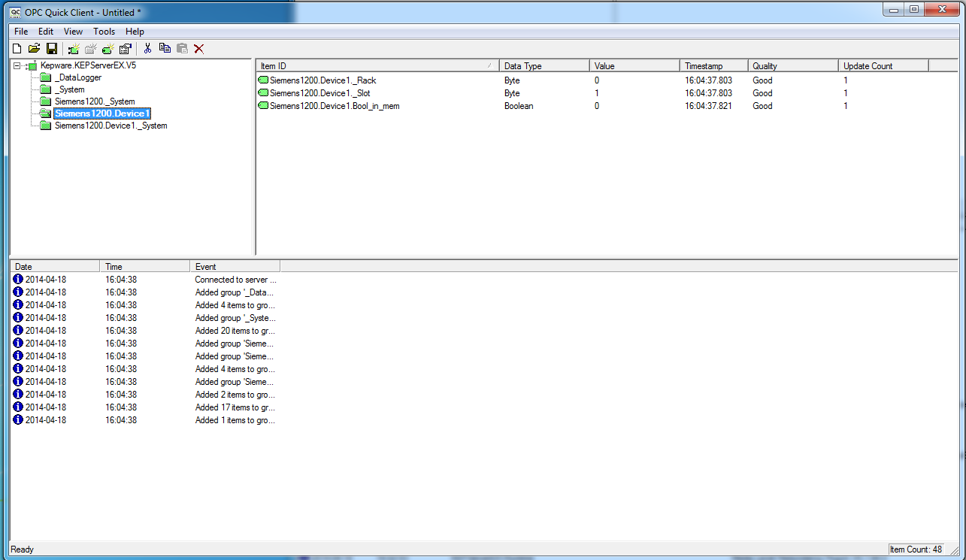Viewport: 966px width, 560px height.
Task: Click the 'Good' quality cell in the _Rack row
Action: 762,80
